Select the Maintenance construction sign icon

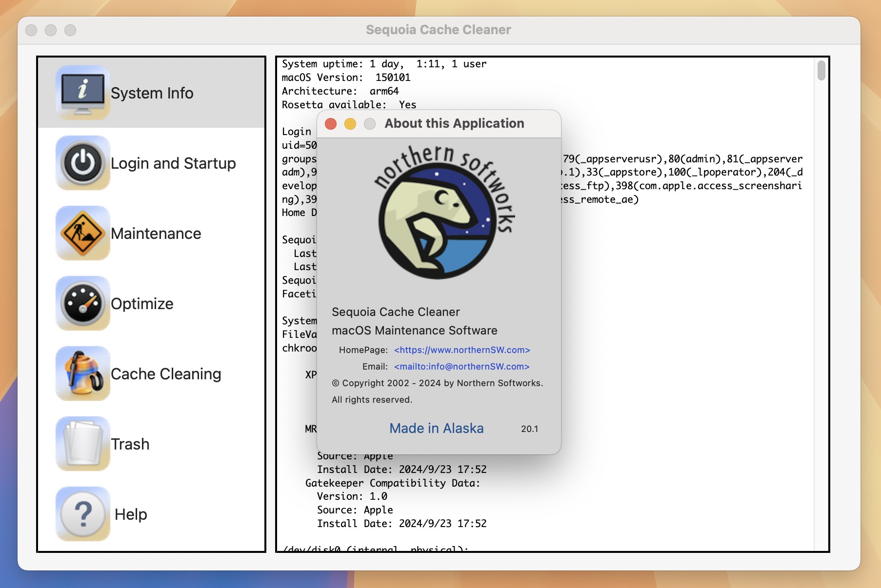click(x=82, y=233)
